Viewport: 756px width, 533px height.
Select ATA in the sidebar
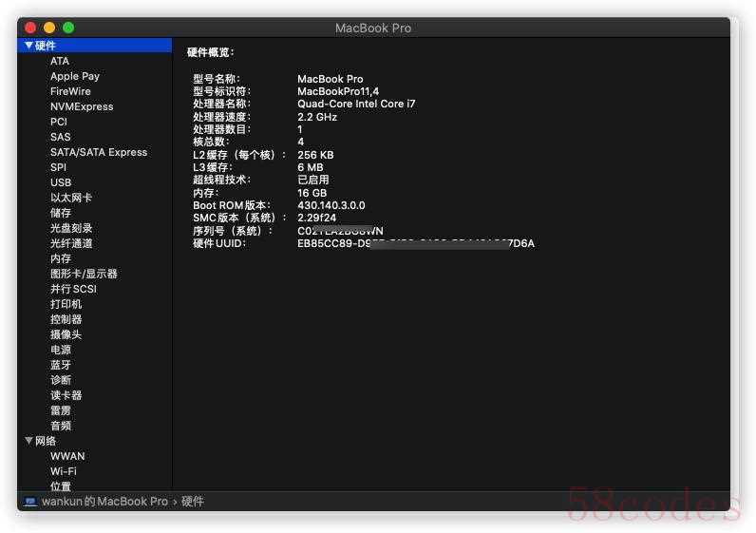[x=60, y=61]
